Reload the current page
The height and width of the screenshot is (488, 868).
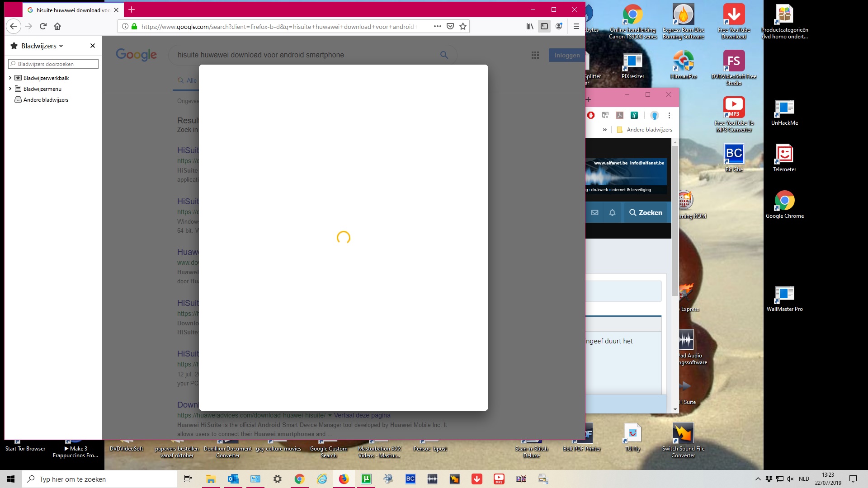pos(43,26)
